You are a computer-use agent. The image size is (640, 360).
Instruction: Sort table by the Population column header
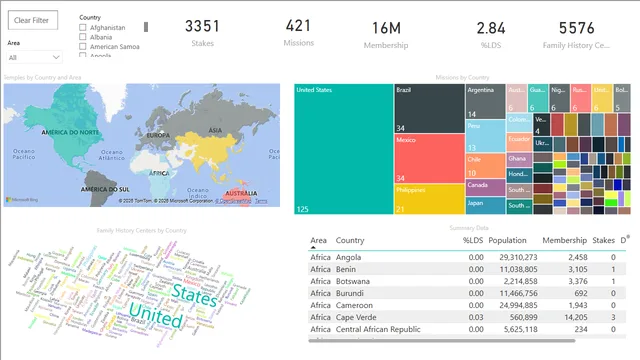507,240
